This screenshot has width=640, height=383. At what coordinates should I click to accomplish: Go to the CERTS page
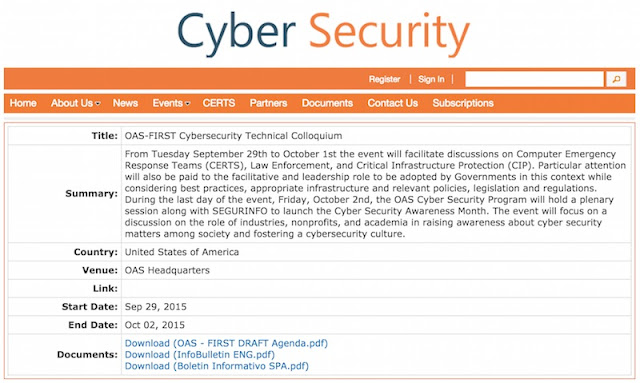(x=219, y=103)
